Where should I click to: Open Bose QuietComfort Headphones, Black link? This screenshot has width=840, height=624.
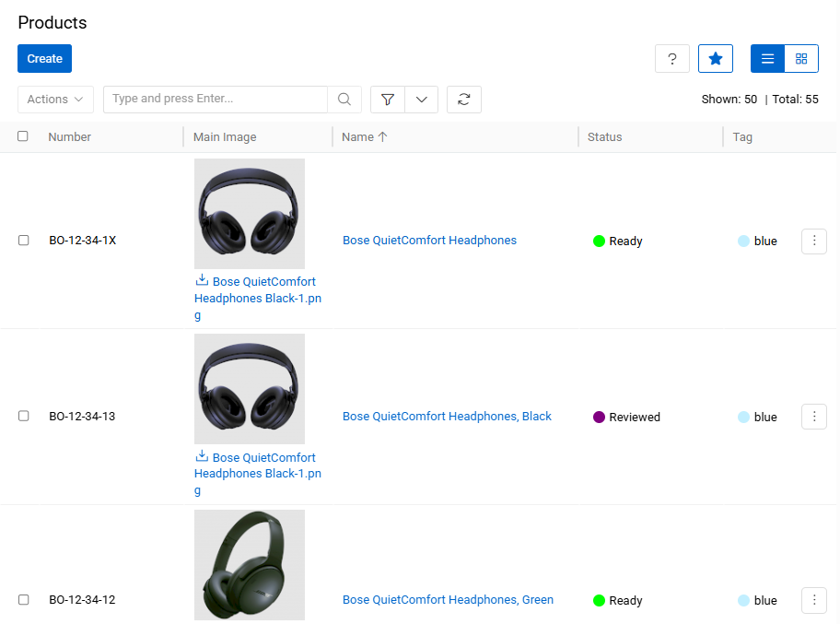[447, 416]
